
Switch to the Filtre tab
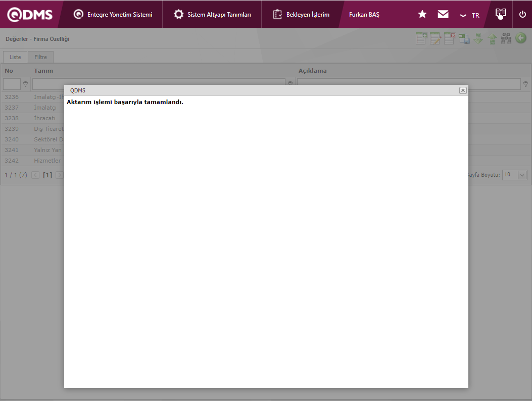41,57
